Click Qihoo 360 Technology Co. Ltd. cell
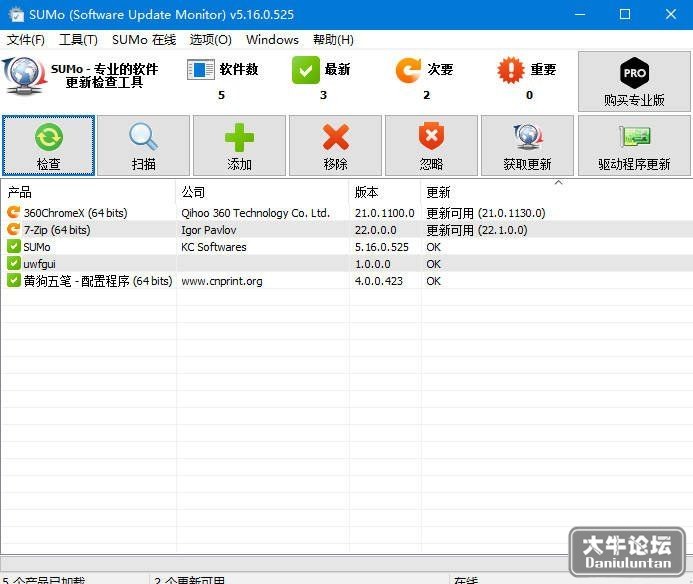This screenshot has height=584, width=693. tap(255, 213)
